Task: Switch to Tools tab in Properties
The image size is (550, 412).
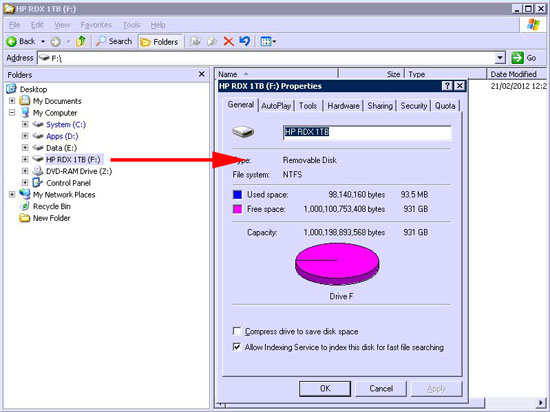Action: point(308,106)
